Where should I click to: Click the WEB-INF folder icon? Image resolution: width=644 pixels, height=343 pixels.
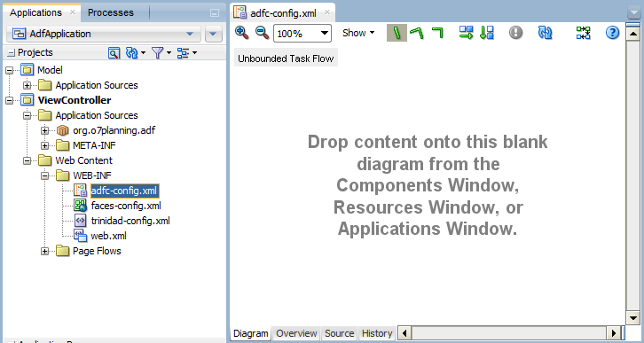point(62,175)
